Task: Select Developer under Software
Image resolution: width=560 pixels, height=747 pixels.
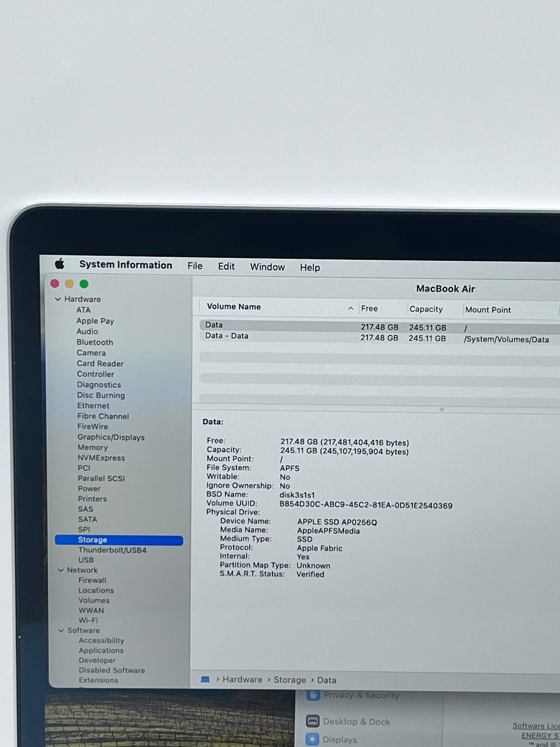Action: (97, 660)
